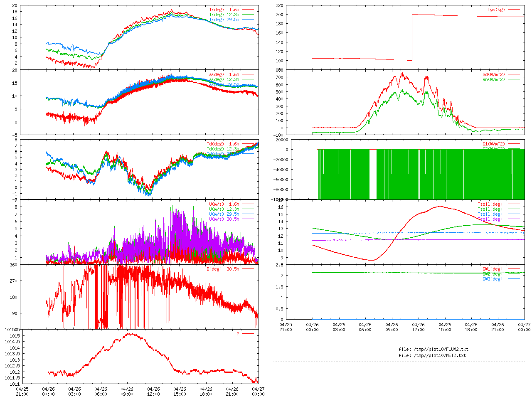
Task: Select the file path /tmp//plot10/MET2.txt text
Action: click(439, 355)
